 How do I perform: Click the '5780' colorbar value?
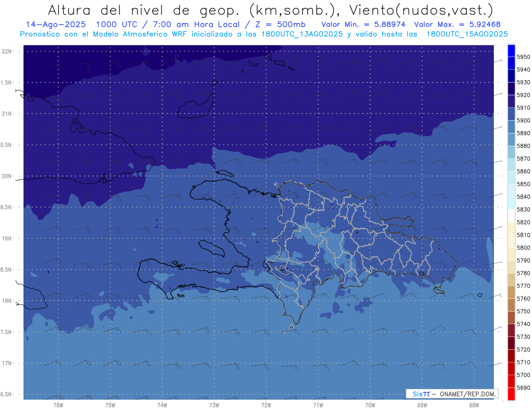point(523,273)
